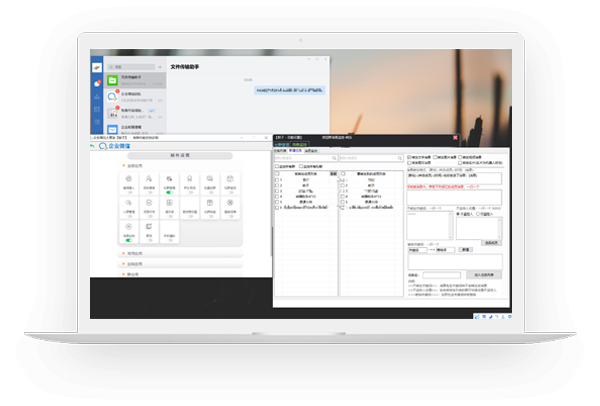Check row 4 in the right list
600x406 pixels.
coord(343,197)
